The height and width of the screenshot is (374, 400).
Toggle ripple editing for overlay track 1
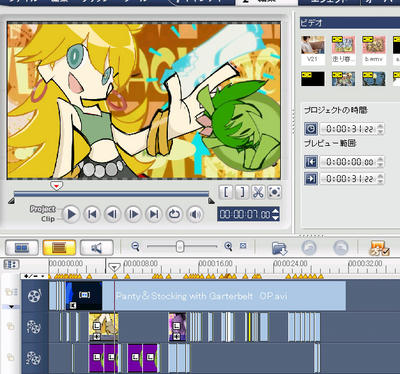[x=11, y=326]
